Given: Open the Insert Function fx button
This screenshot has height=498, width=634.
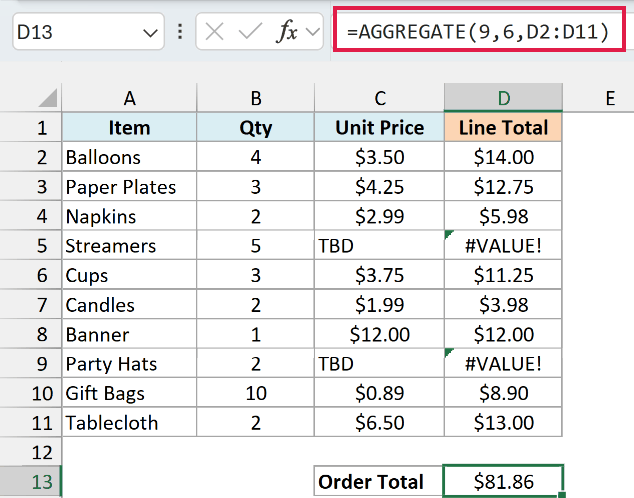Looking at the screenshot, I should tap(287, 32).
